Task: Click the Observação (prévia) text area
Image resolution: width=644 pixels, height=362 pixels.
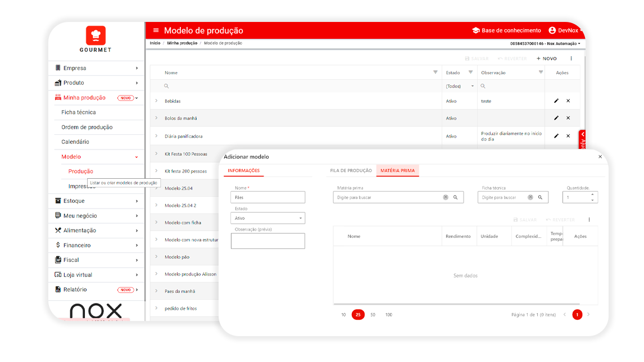Action: pos(268,241)
